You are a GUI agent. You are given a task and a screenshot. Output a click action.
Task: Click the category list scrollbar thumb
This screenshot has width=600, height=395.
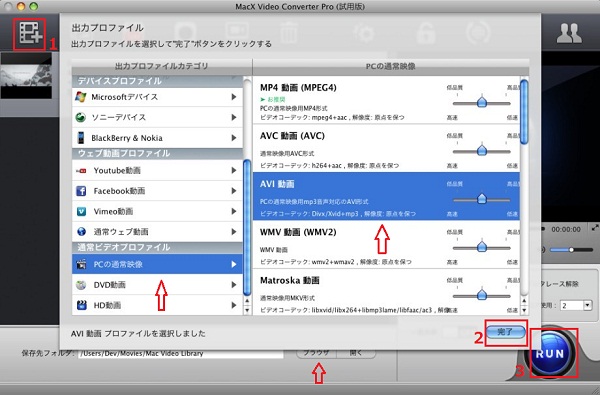coord(247,227)
